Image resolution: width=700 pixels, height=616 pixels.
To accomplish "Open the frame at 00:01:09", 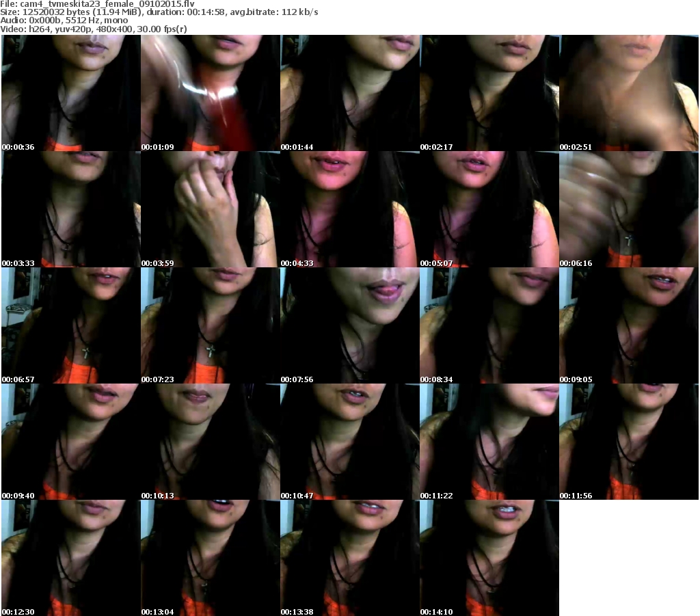I will coord(211,93).
